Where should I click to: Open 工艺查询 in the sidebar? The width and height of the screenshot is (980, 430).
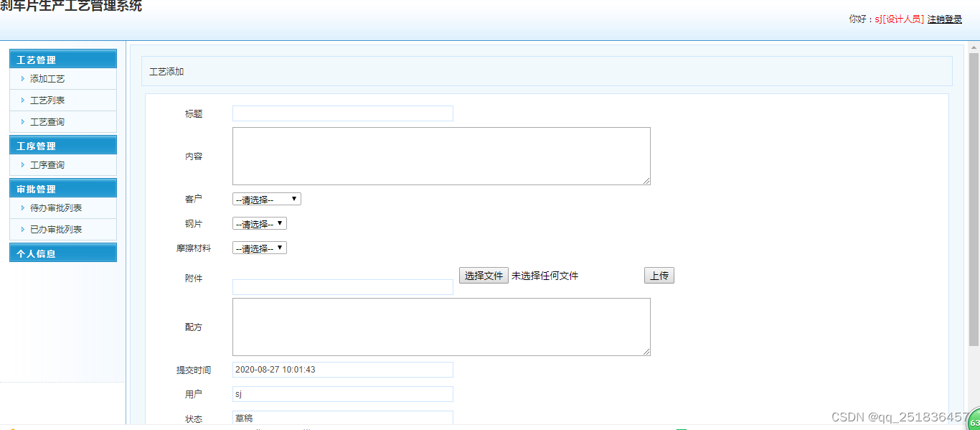click(47, 122)
